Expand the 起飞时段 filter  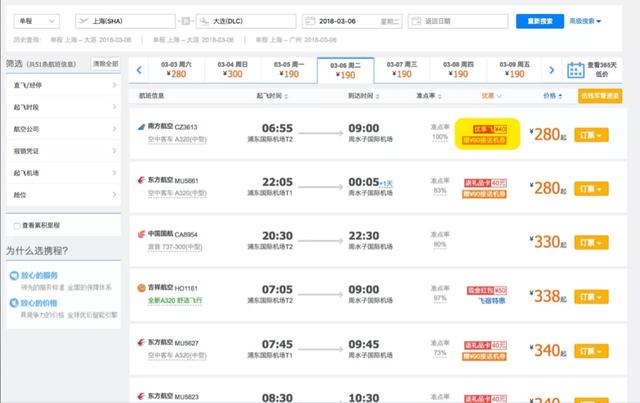coord(64,107)
